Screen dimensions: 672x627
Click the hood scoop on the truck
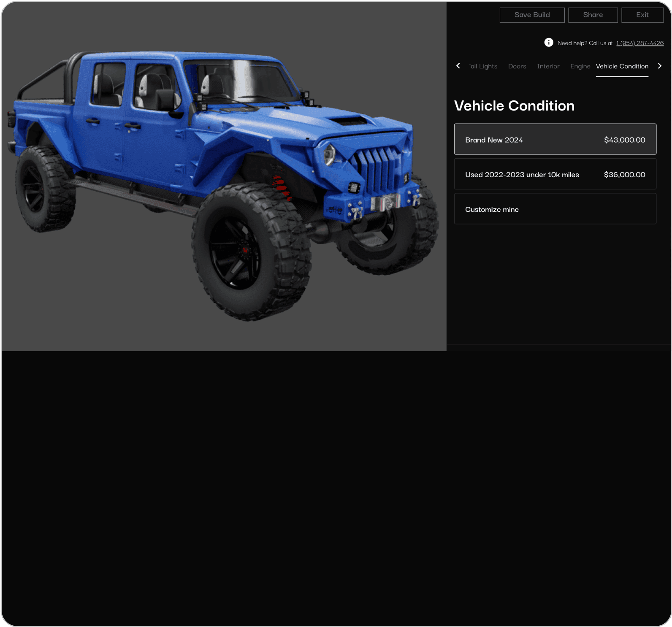(350, 121)
